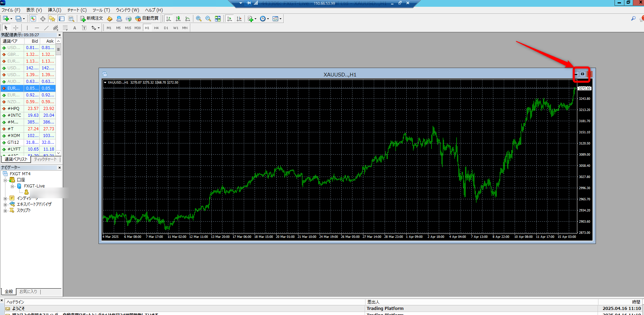This screenshot has height=315, width=644.
Task: Zoom in the chart with magnifier plus
Action: (x=199, y=19)
